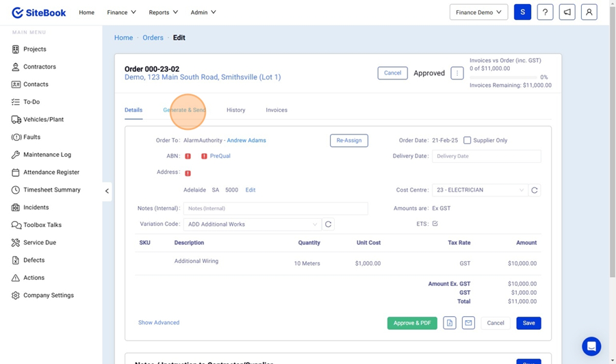Switch to the History tab

235,110
